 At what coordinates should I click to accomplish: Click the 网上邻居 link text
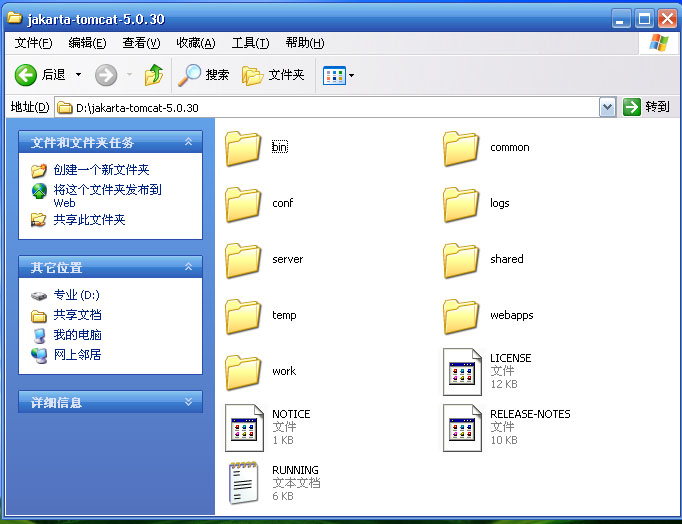point(77,355)
